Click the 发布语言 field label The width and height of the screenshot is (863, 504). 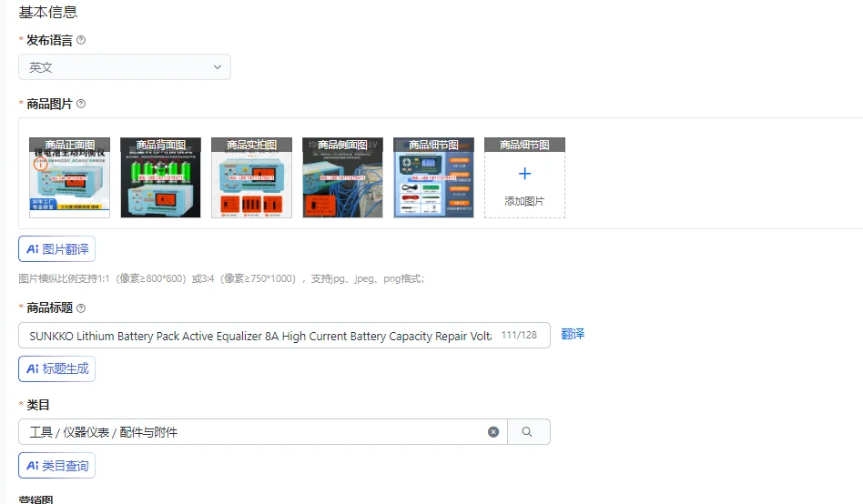(x=49, y=40)
